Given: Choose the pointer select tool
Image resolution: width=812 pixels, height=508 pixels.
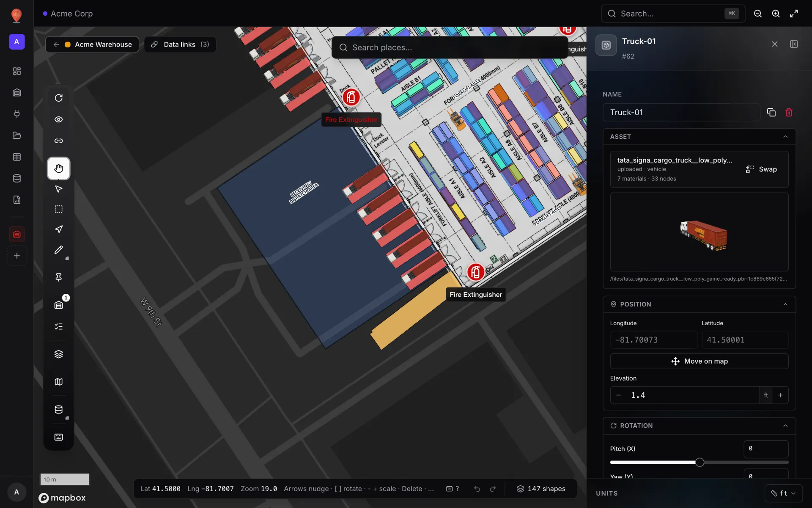Looking at the screenshot, I should pos(58,189).
